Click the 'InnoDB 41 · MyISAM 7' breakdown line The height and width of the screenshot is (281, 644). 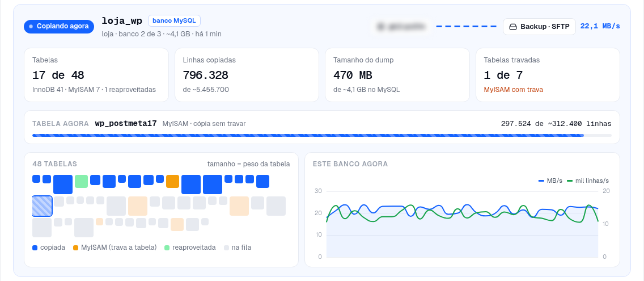click(x=94, y=89)
